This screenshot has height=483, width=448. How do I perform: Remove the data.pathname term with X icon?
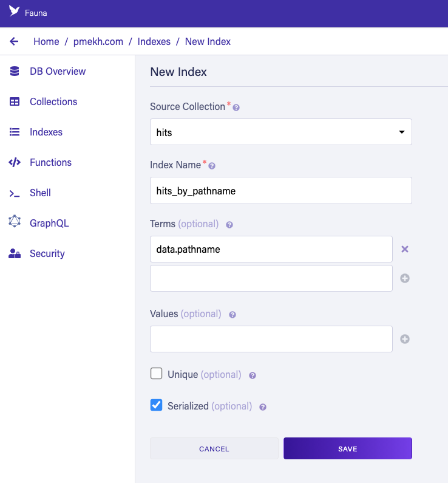coord(405,249)
